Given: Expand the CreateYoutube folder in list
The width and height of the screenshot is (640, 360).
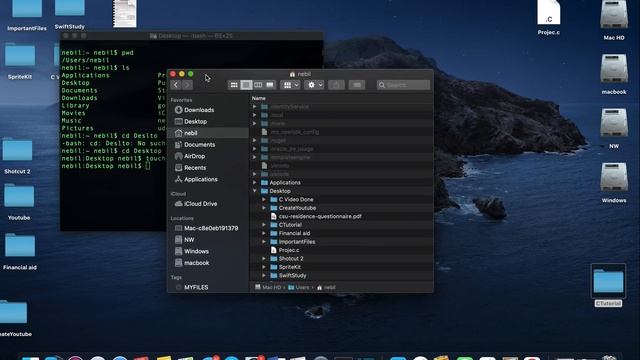Looking at the screenshot, I should [264, 208].
